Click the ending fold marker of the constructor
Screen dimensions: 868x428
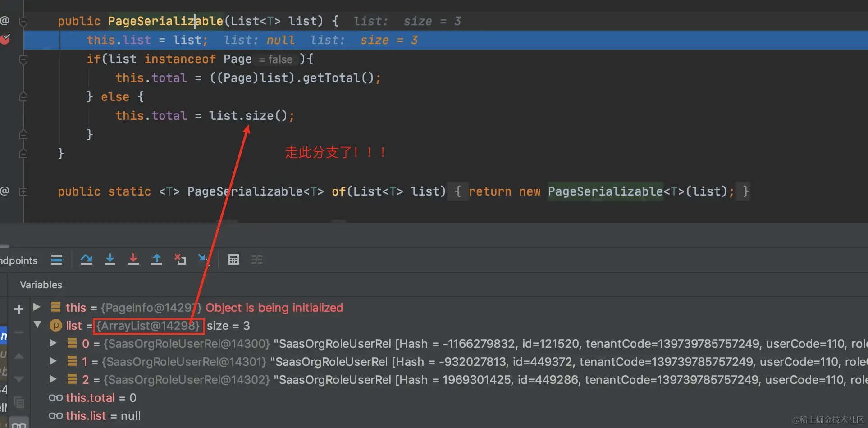tap(24, 154)
